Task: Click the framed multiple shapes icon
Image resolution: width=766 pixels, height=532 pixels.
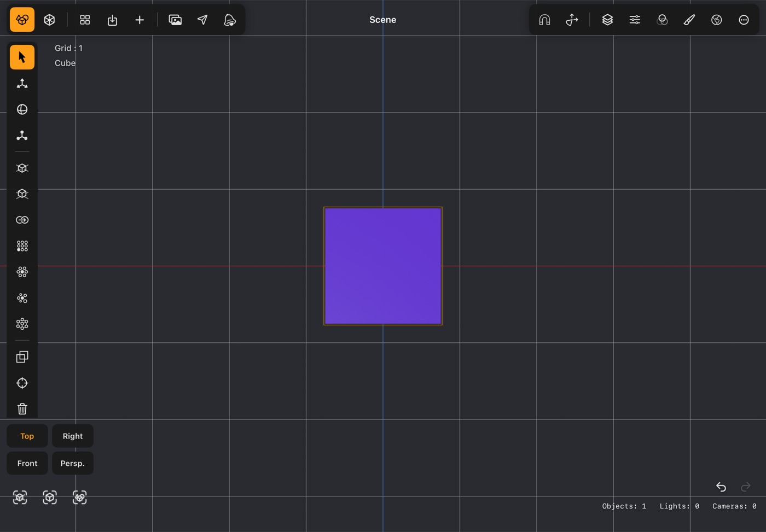Action: coord(79,497)
